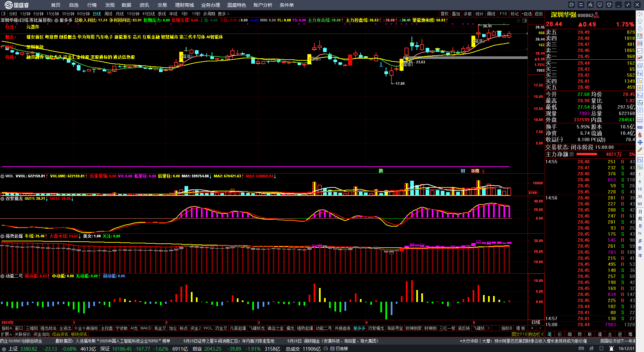Open the quote list icon in sidebar
Screen dimensions: 644x352
coord(640,44)
